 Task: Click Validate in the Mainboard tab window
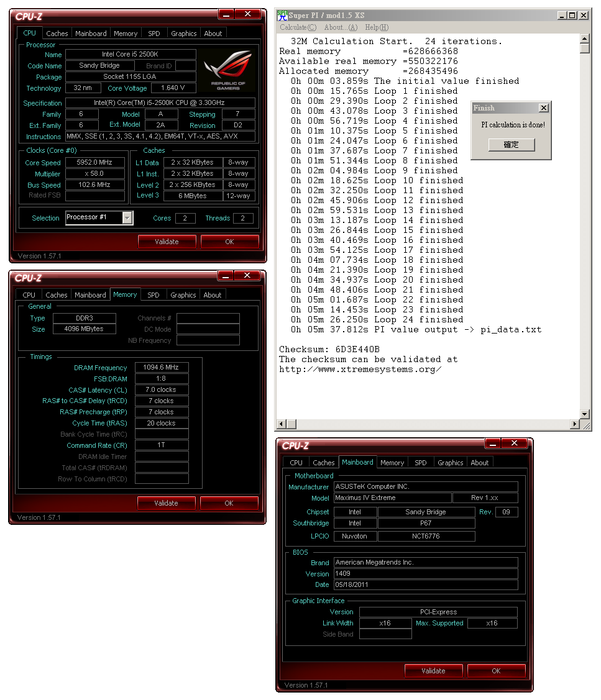433,671
